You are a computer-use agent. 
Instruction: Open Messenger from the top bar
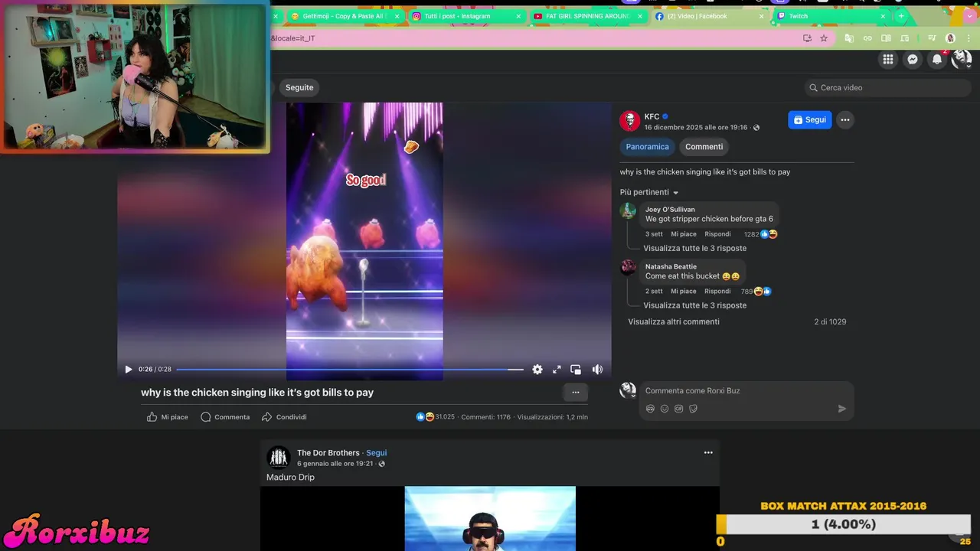913,59
